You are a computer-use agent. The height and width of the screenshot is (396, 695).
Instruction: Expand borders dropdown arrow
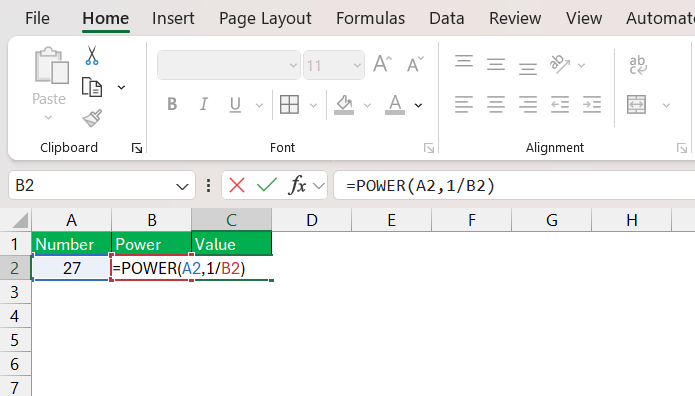click(x=313, y=106)
